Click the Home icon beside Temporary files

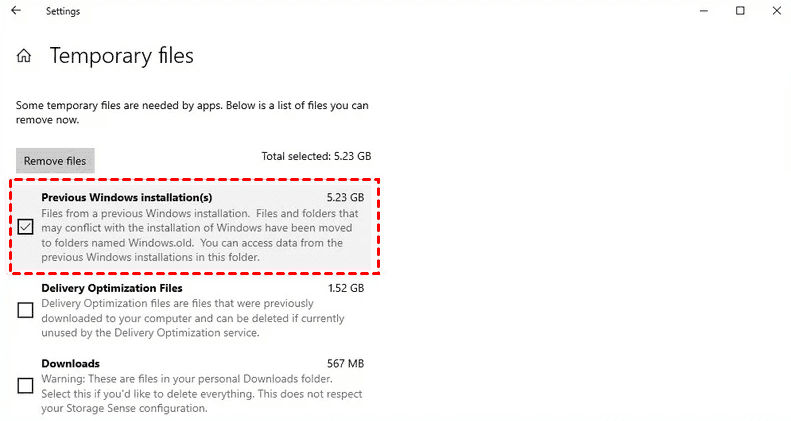tap(24, 56)
